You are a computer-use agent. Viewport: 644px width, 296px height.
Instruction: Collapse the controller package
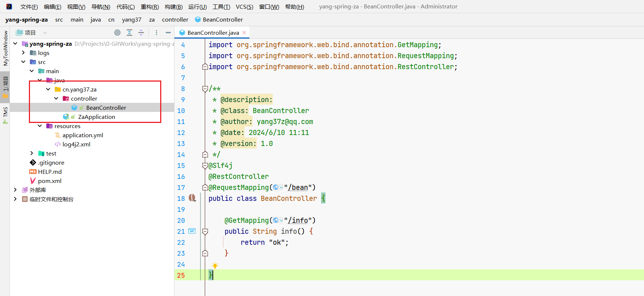point(56,98)
